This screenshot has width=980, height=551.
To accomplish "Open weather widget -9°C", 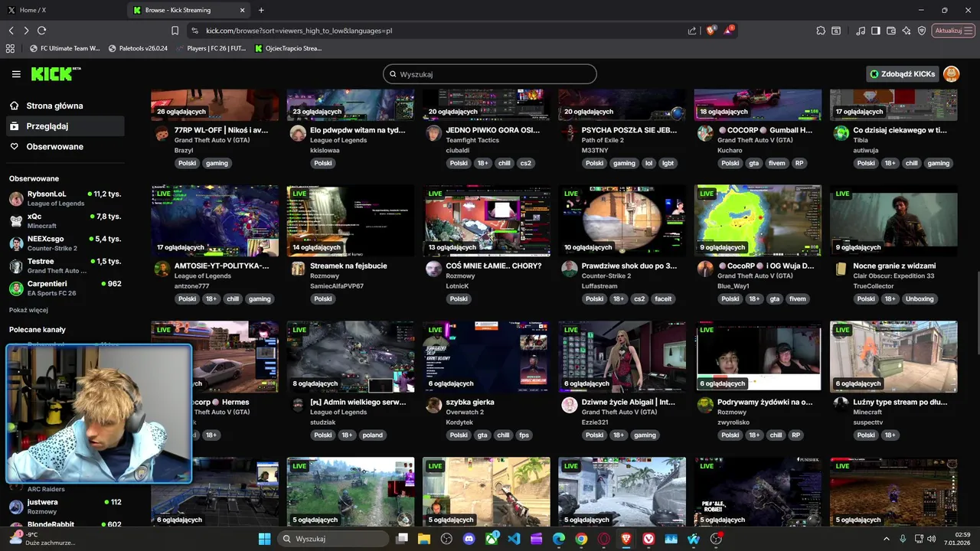I will point(42,539).
